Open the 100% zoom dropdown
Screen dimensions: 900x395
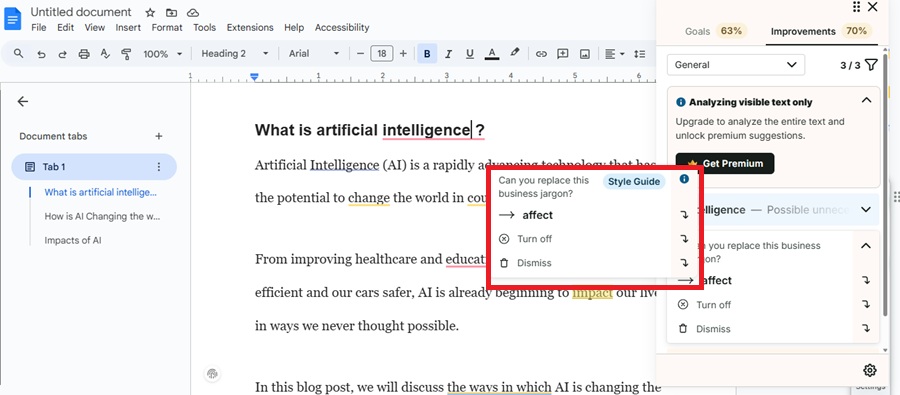click(x=162, y=54)
